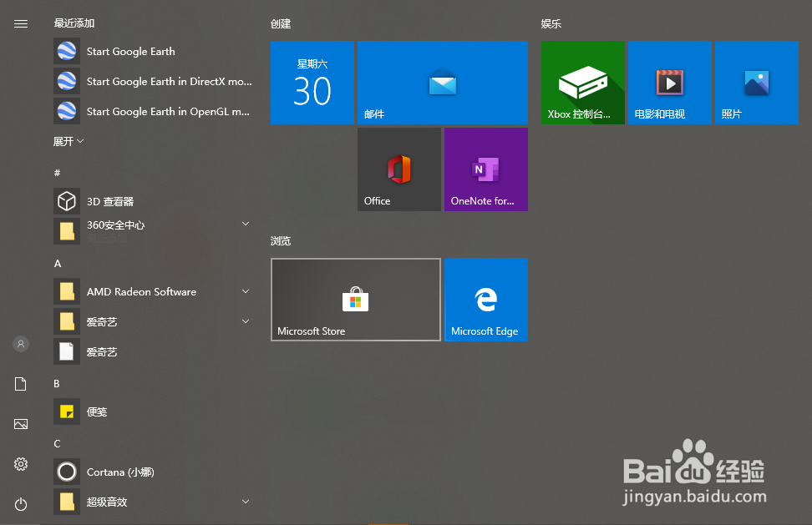
Task: Open the Microsoft Edge tile
Action: tap(486, 300)
